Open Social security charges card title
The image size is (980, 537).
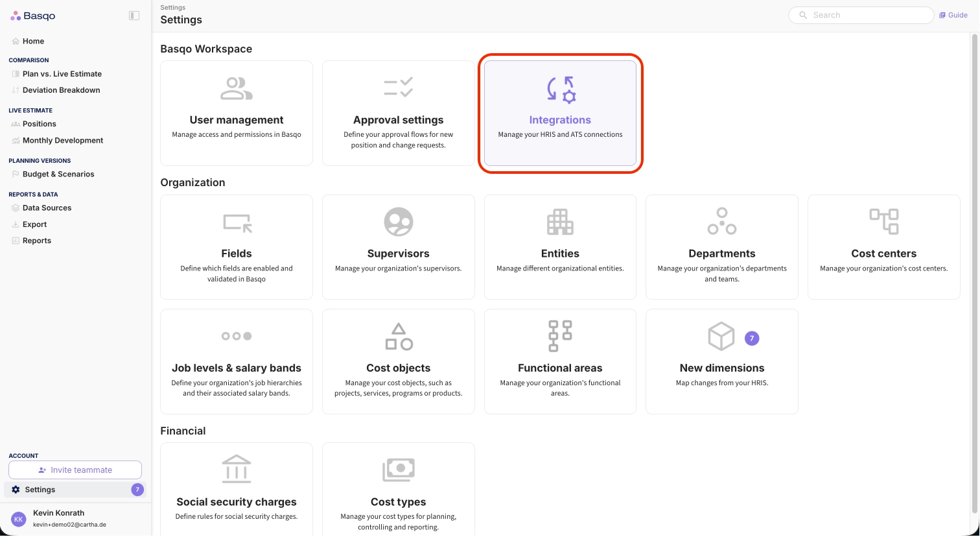pyautogui.click(x=237, y=502)
